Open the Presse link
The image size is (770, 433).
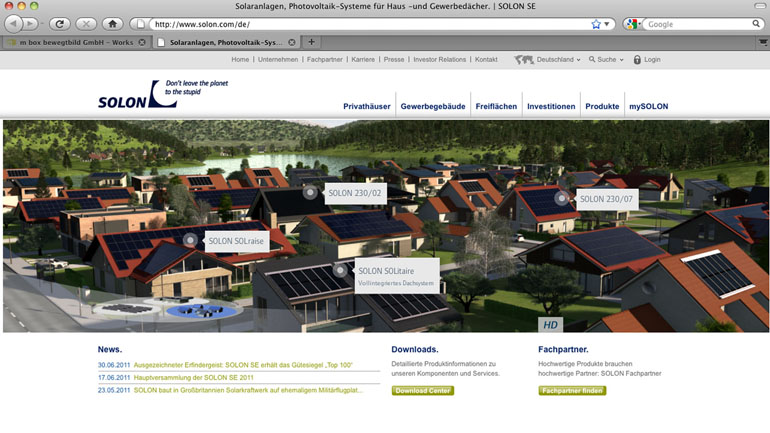point(394,59)
